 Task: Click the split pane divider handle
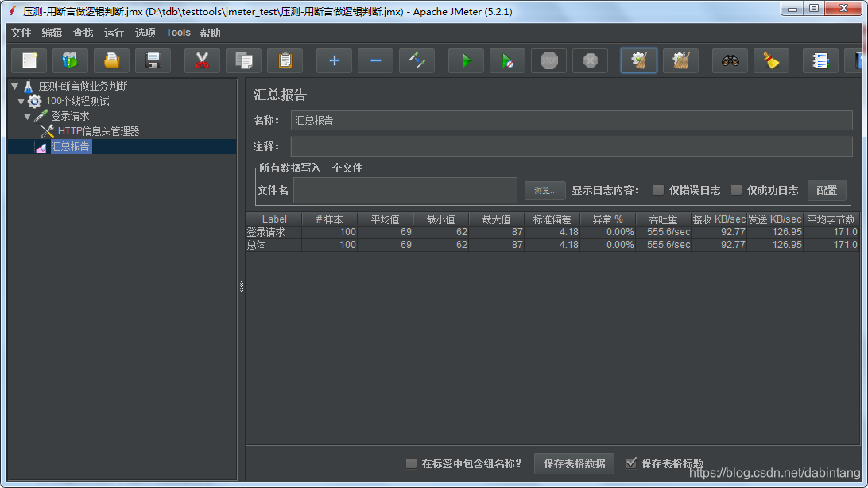click(x=242, y=285)
